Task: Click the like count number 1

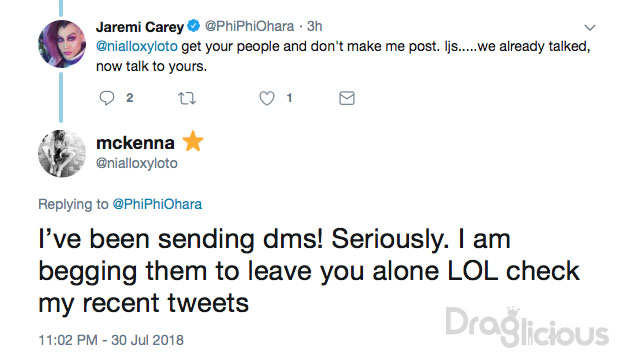Action: pos(289,98)
